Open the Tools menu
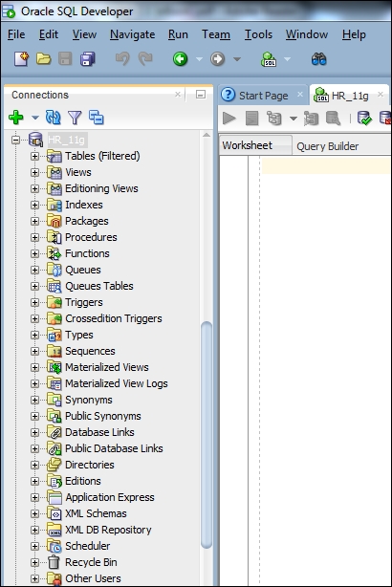The width and height of the screenshot is (392, 587). pyautogui.click(x=258, y=34)
